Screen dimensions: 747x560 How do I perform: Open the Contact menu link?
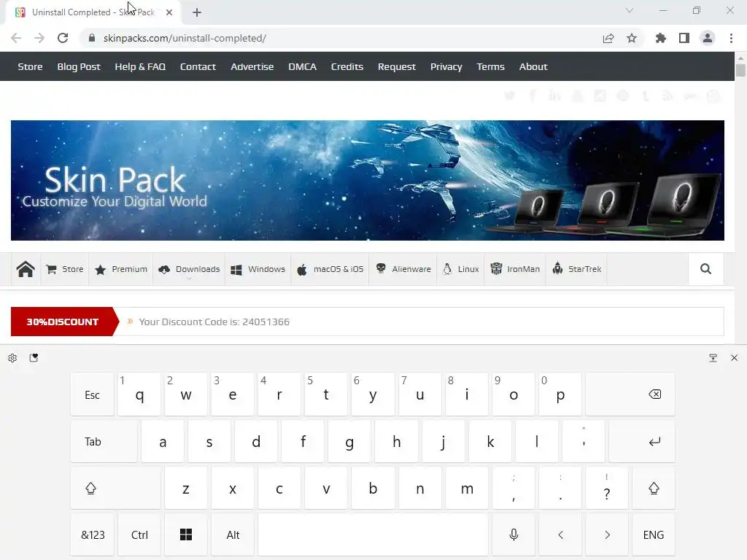tap(198, 66)
